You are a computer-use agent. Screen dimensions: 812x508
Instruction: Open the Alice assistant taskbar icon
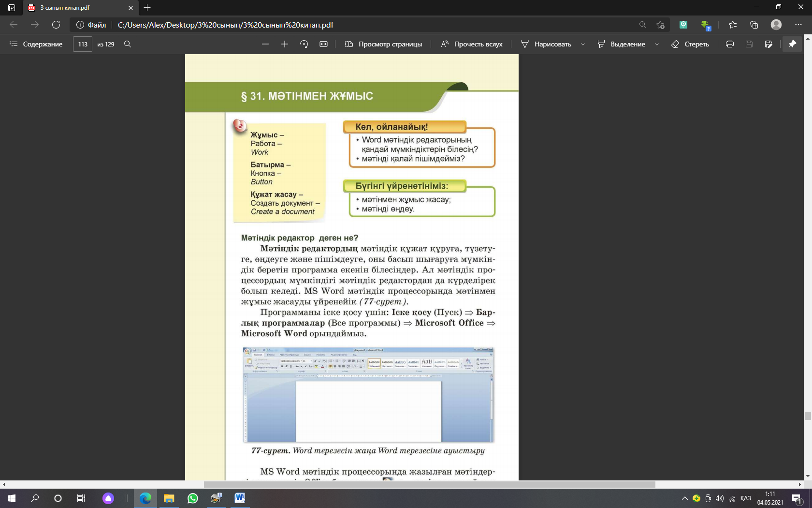pyautogui.click(x=108, y=498)
